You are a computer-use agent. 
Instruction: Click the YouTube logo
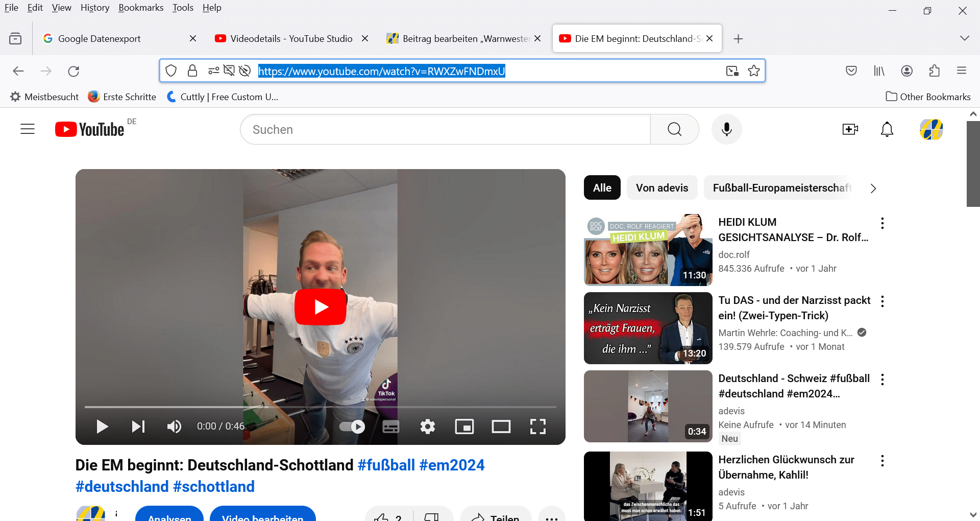tap(90, 129)
